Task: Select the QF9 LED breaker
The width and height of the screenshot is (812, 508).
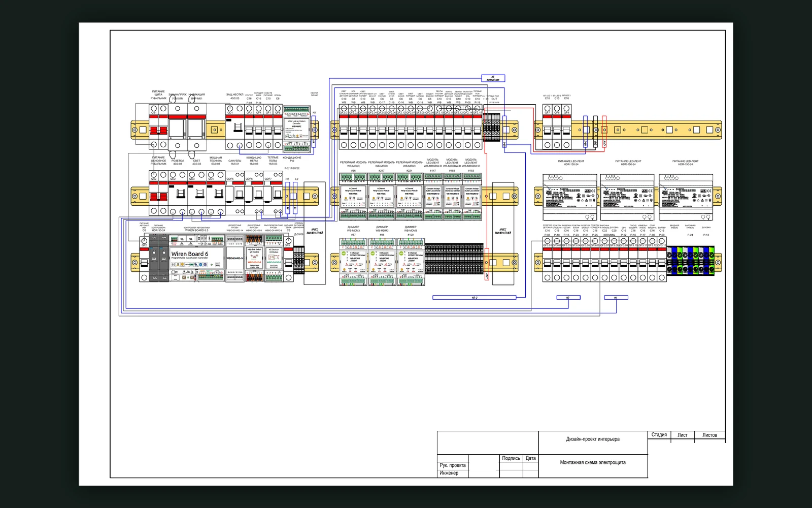Action: [566, 127]
